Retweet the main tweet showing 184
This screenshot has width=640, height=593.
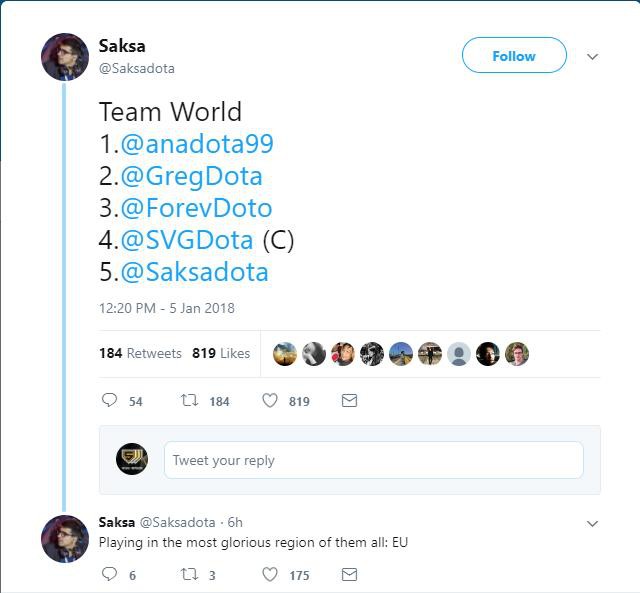[189, 400]
